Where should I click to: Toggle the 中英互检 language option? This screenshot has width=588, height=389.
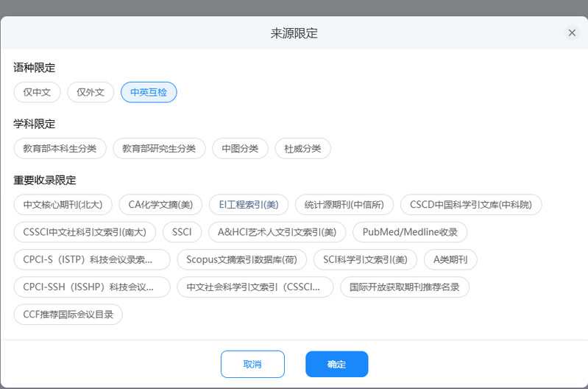tap(149, 92)
